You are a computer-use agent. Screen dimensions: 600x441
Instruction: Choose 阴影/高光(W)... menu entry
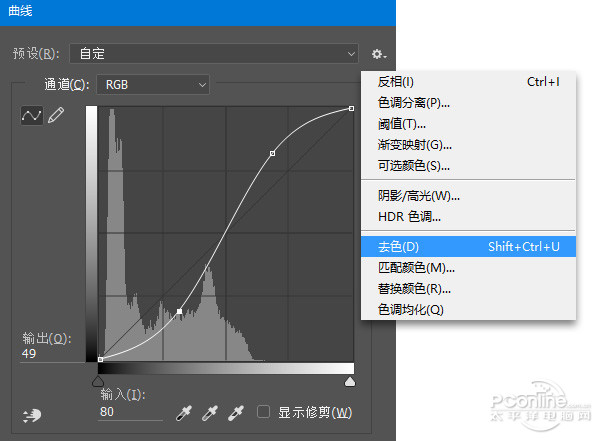(x=468, y=196)
